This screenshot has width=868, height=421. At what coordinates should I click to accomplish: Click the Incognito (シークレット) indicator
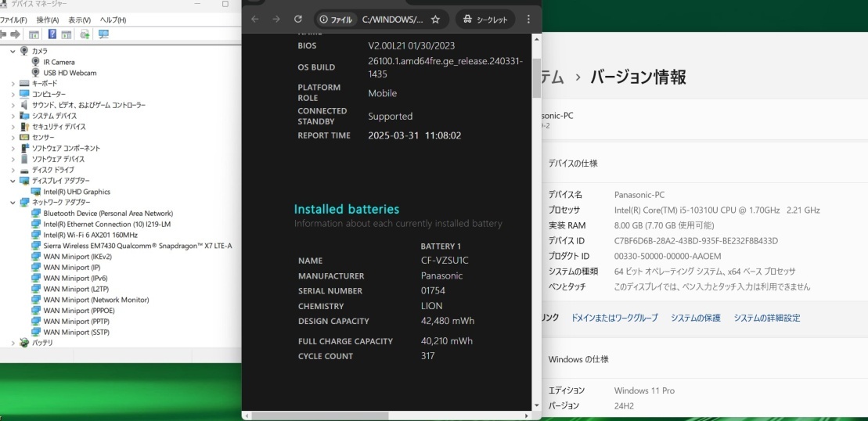coord(485,19)
